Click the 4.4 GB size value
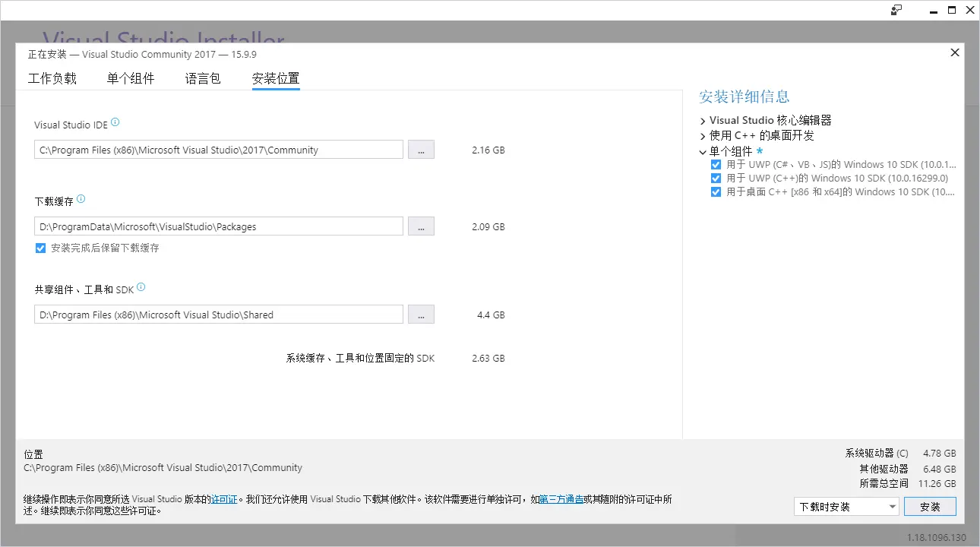The width and height of the screenshot is (980, 547). (491, 315)
